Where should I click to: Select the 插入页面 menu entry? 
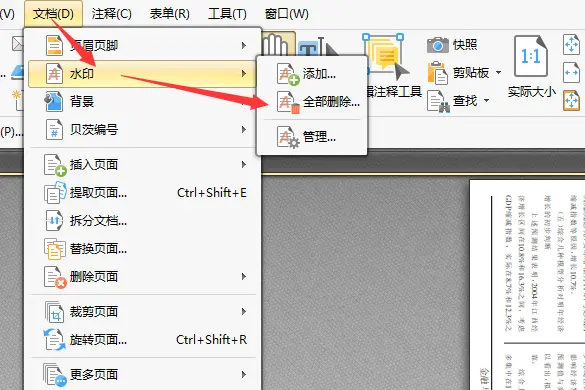click(x=142, y=165)
